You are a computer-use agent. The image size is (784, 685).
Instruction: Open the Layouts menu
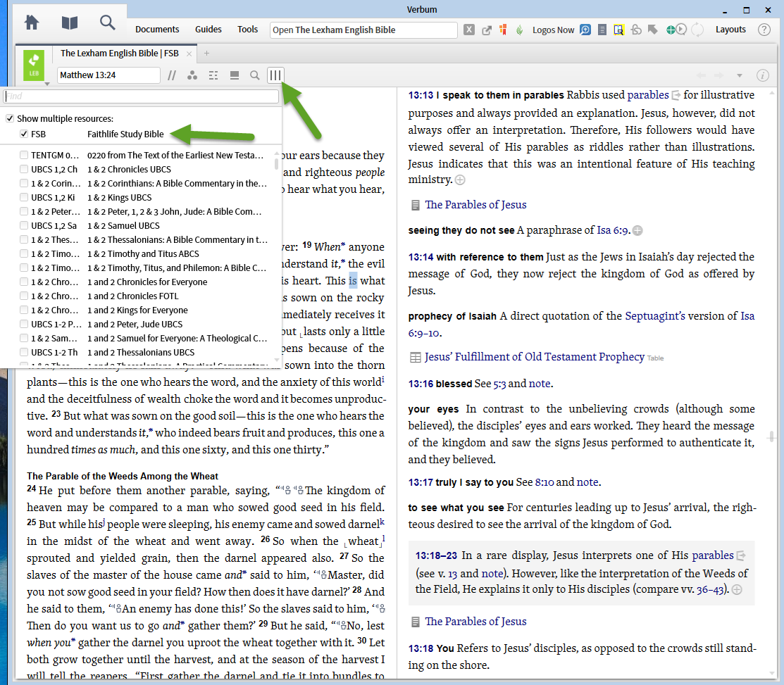pyautogui.click(x=730, y=30)
